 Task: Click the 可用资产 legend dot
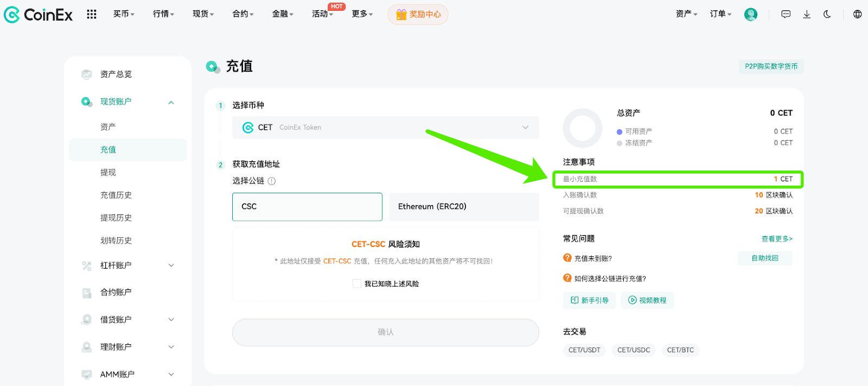point(620,132)
